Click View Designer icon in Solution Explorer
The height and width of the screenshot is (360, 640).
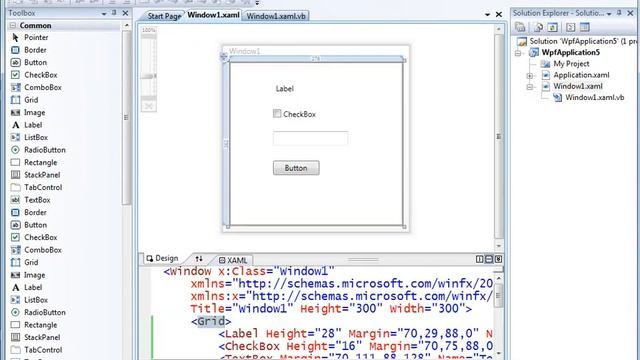(x=584, y=27)
